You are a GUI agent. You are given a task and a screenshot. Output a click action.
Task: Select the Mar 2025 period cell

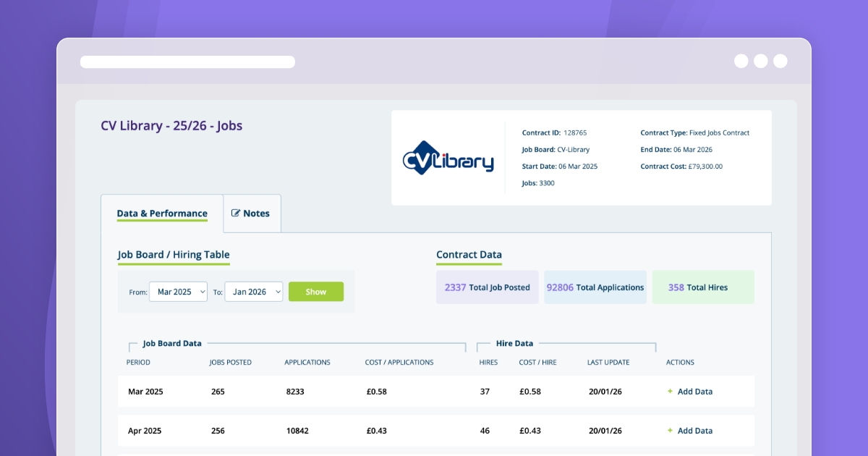click(x=145, y=392)
